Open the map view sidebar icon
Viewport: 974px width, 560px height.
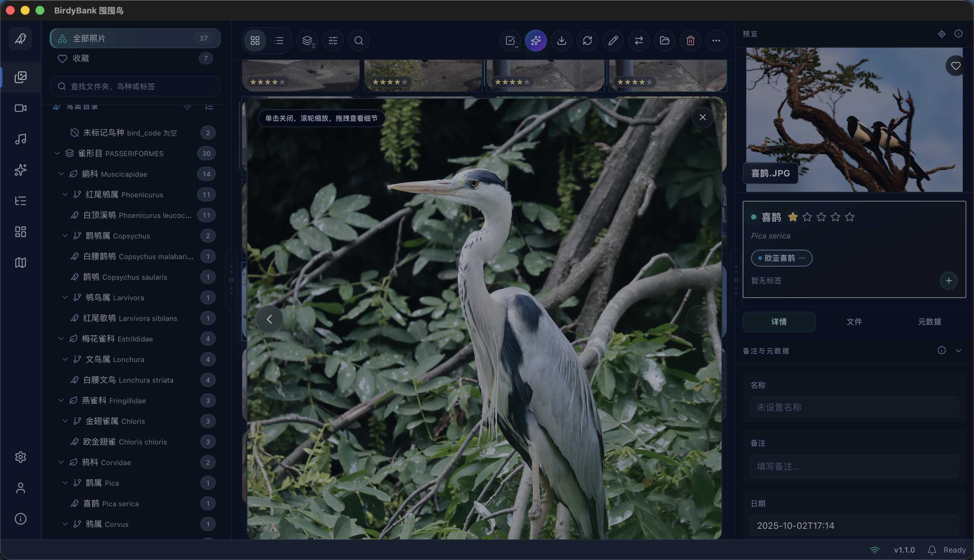pos(20,263)
